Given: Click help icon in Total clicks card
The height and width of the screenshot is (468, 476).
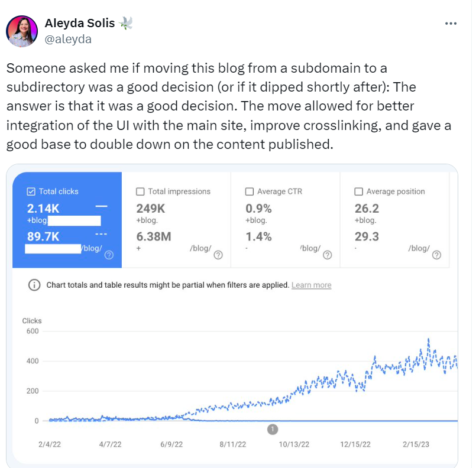Looking at the screenshot, I should click(x=109, y=255).
